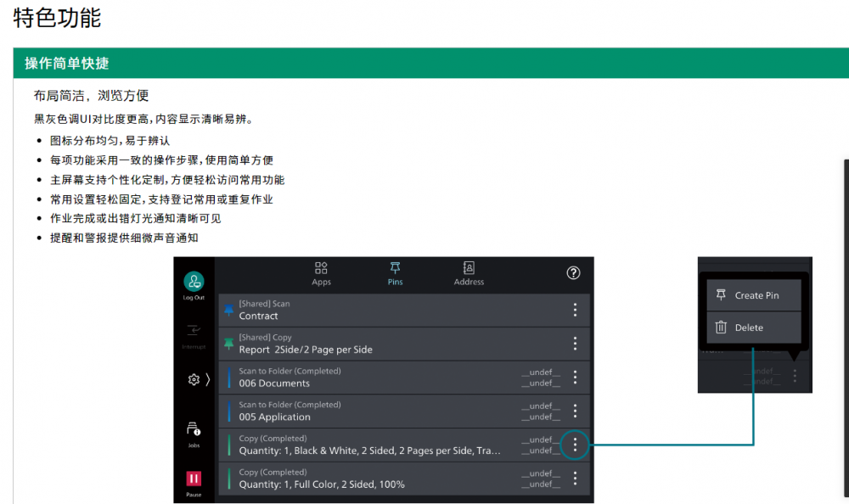Choose Delete in the popup menu

pyautogui.click(x=754, y=328)
